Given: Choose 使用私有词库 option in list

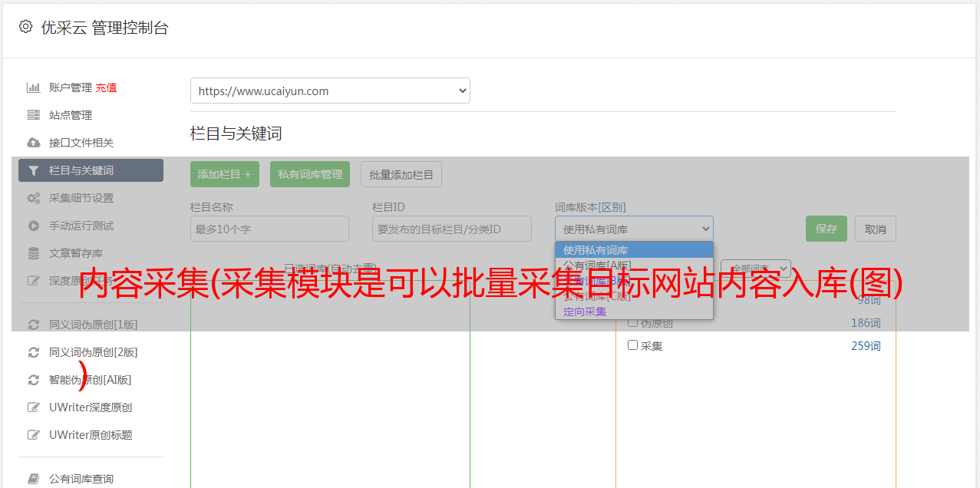Looking at the screenshot, I should [634, 250].
